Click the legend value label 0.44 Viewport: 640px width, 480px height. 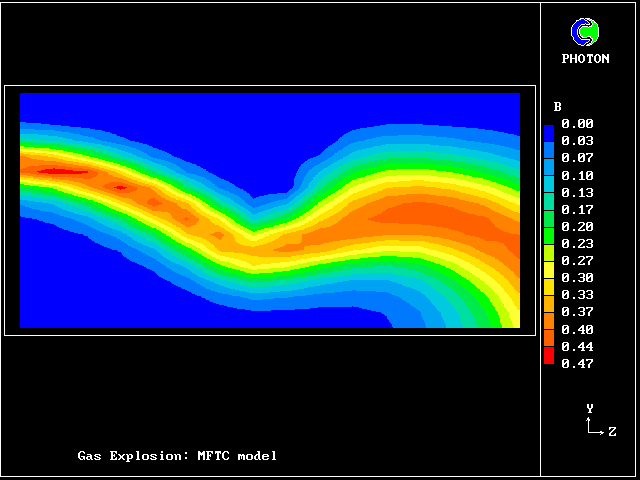pyautogui.click(x=577, y=346)
